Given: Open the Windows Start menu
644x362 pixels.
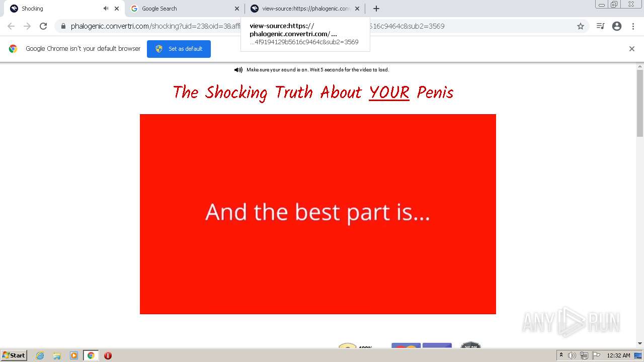Looking at the screenshot, I should tap(14, 355).
